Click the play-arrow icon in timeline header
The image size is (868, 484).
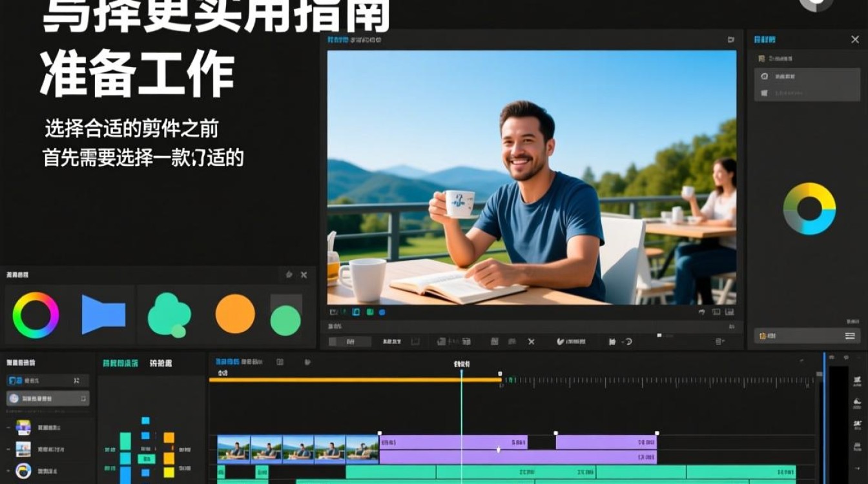click(308, 362)
